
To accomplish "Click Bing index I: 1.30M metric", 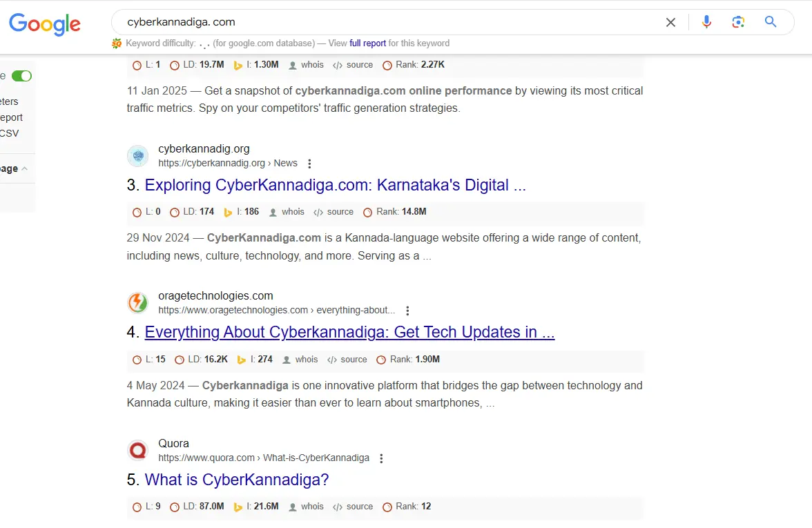I will (x=256, y=65).
